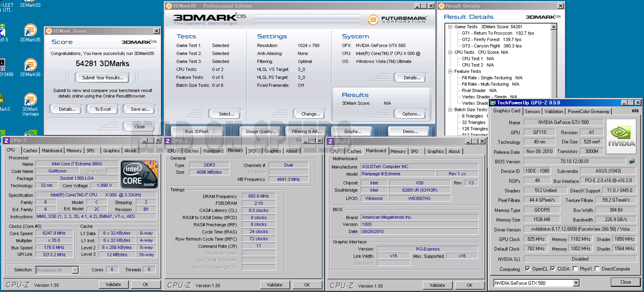The height and width of the screenshot is (292, 644).
Task: Switch to the Sensors tab in GPU-Z
Action: point(532,112)
